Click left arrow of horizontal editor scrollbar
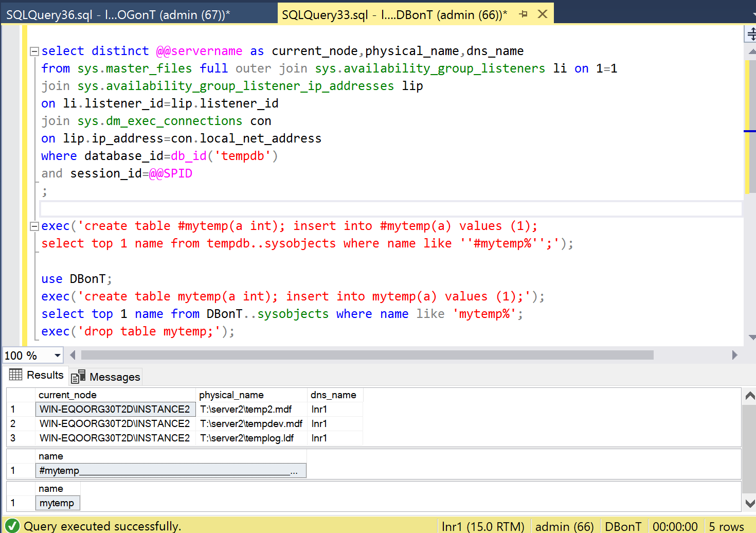The width and height of the screenshot is (756, 533). click(73, 355)
